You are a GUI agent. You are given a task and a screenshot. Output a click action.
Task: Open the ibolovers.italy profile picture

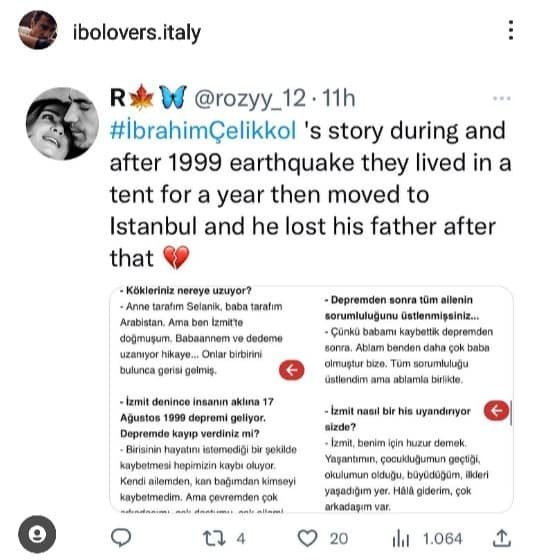(x=38, y=30)
